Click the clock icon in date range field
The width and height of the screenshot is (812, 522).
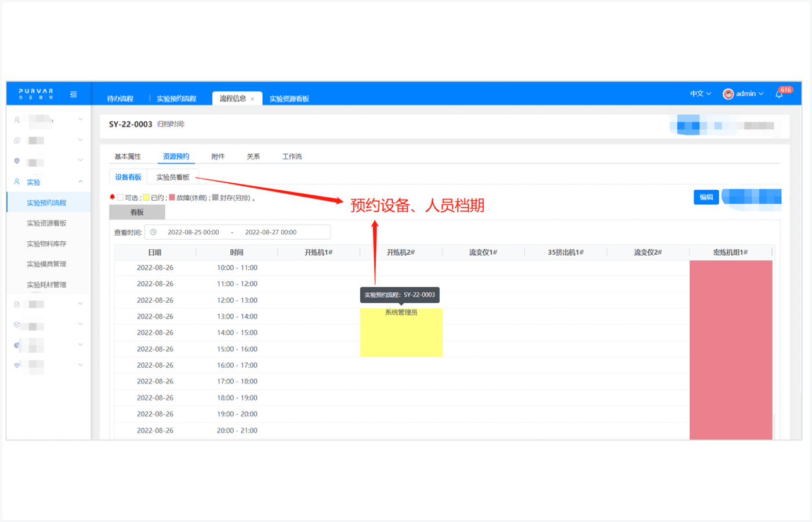click(x=154, y=232)
